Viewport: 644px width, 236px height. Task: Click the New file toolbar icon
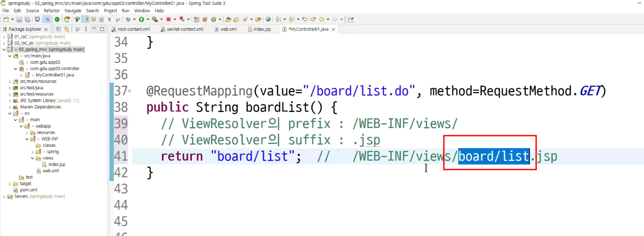pyautogui.click(x=6, y=19)
